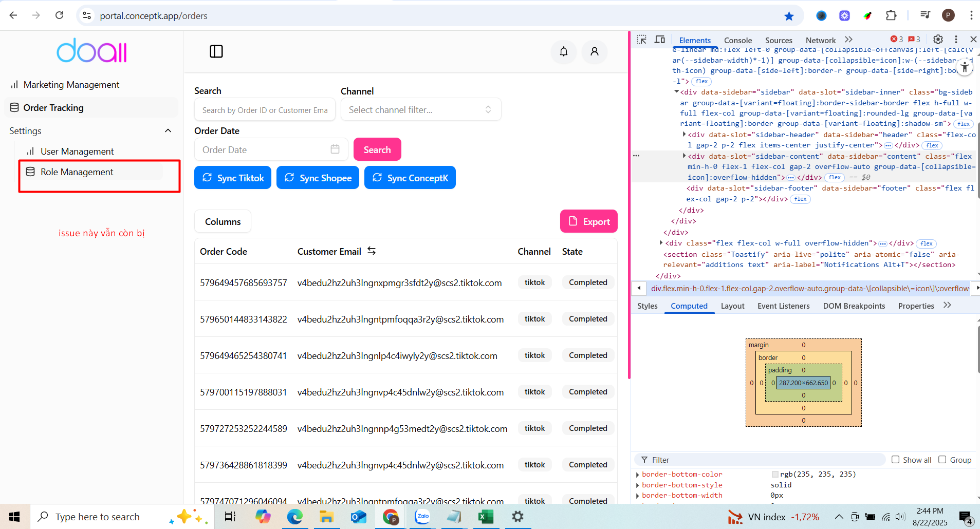Viewport: 980px width, 529px height.
Task: Open DevTools settings gear
Action: 938,40
